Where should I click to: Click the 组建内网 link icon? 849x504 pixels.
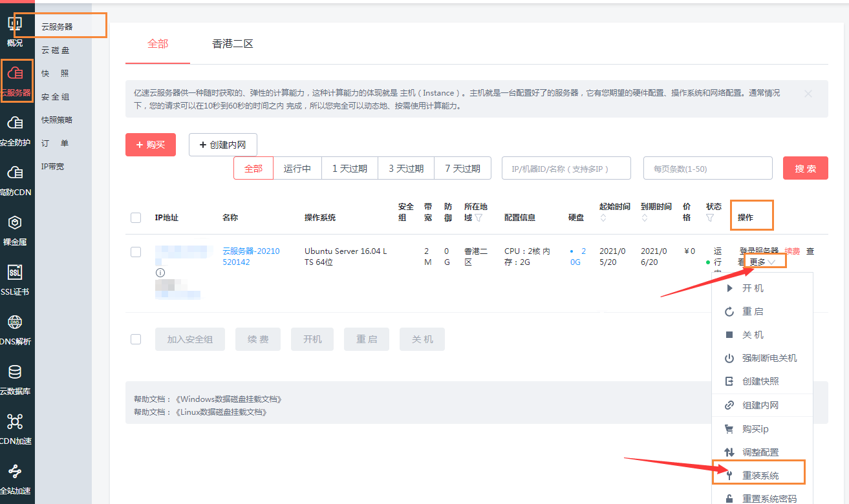pyautogui.click(x=729, y=406)
